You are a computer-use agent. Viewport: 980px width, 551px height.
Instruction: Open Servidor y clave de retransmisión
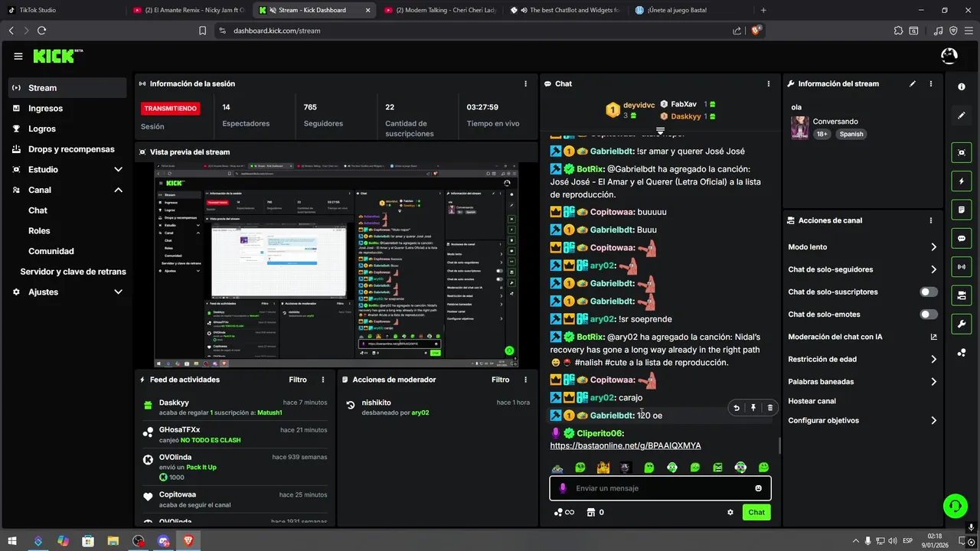click(73, 272)
